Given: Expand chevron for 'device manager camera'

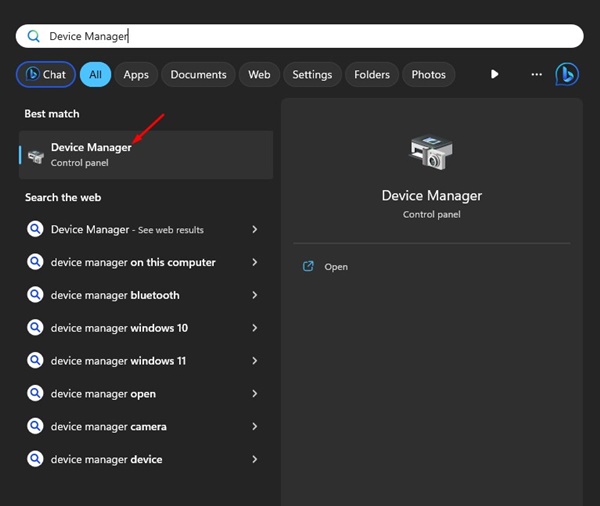Looking at the screenshot, I should point(254,427).
